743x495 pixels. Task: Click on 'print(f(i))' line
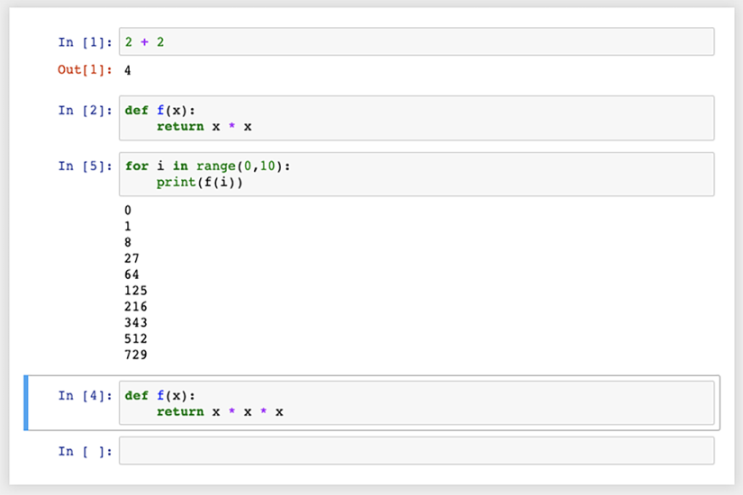(199, 182)
